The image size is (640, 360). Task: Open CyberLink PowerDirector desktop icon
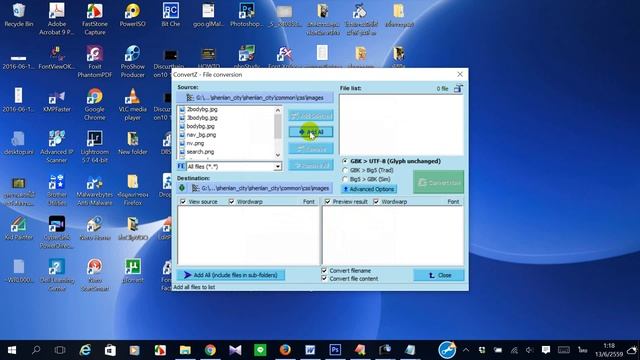[x=56, y=233]
